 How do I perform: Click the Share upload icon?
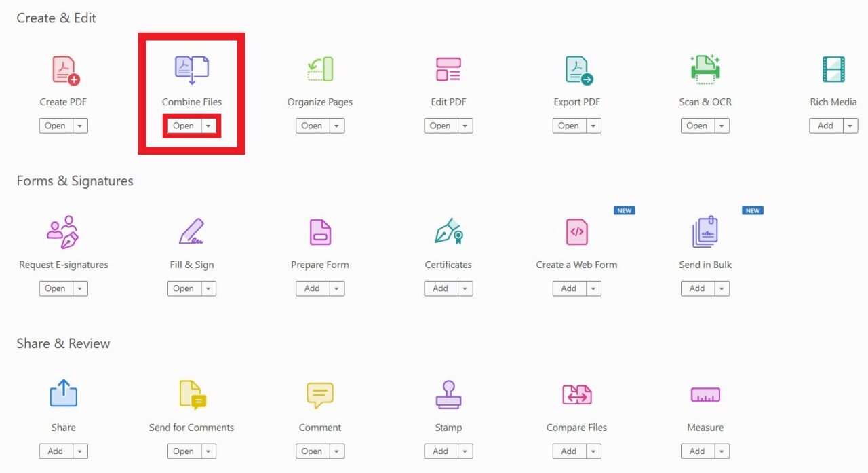coord(63,394)
